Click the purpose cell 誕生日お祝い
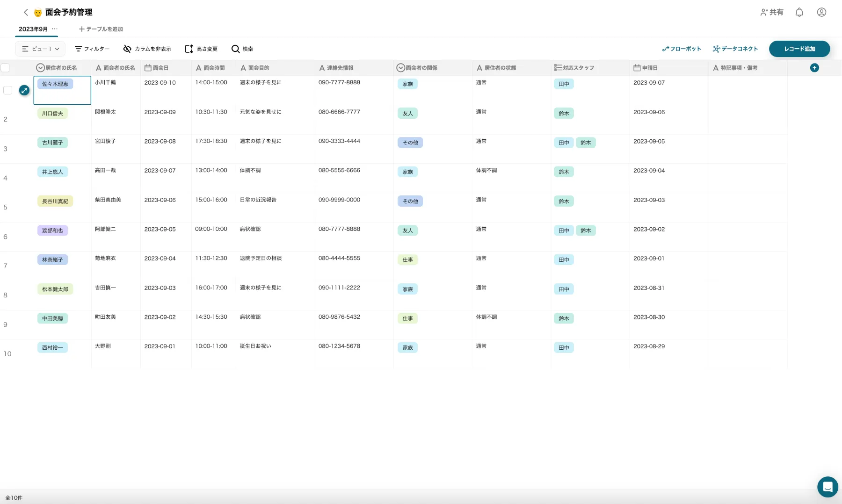The height and width of the screenshot is (504, 842). [255, 346]
